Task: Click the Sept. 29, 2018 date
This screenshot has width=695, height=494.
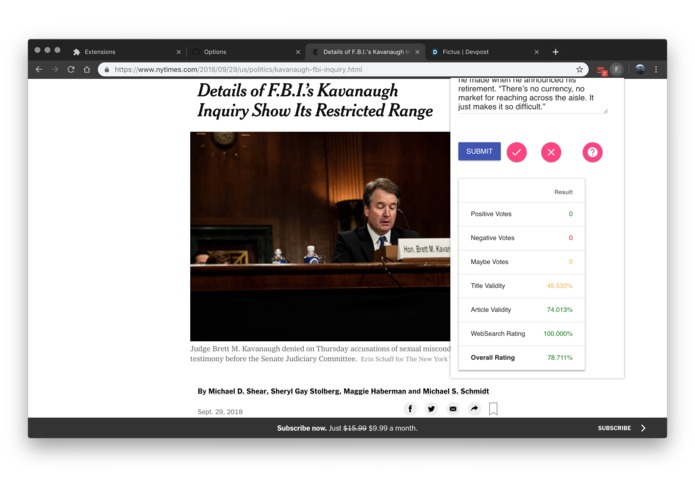Action: (220, 412)
